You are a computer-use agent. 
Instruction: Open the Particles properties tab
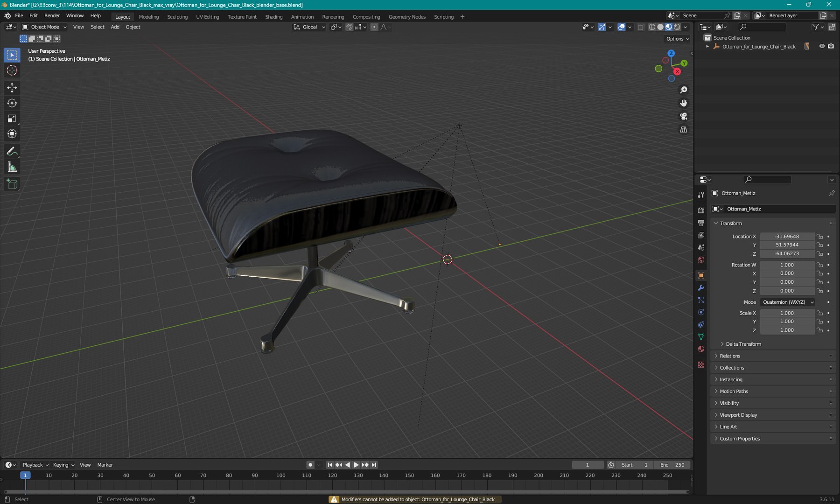pyautogui.click(x=701, y=300)
